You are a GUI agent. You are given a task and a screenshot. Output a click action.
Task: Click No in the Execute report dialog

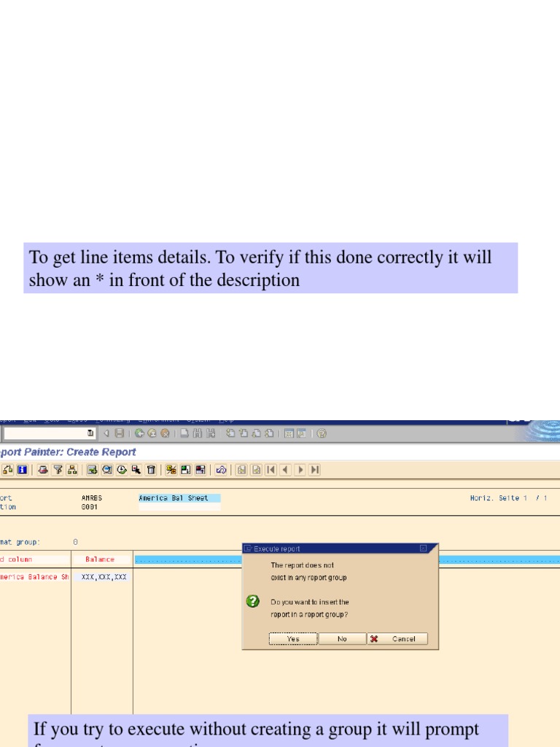pos(342,639)
